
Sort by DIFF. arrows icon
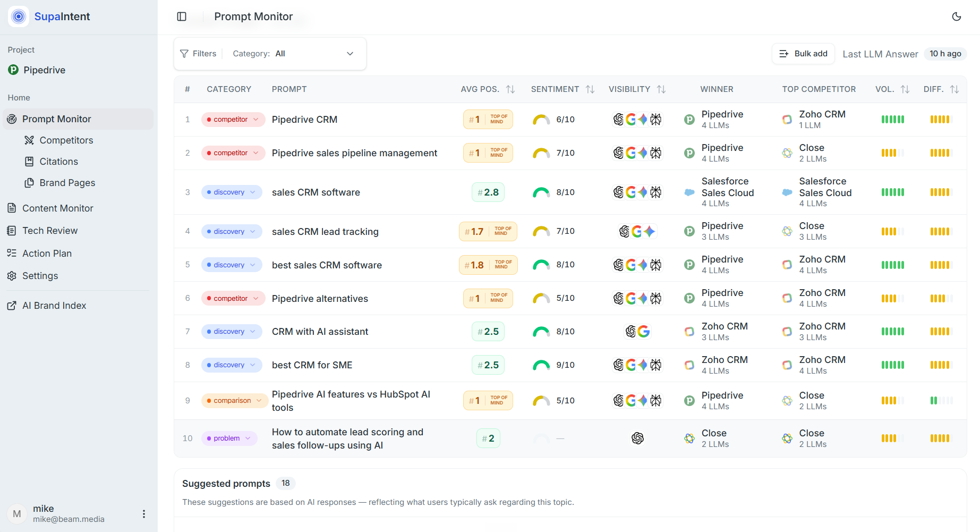[x=955, y=89]
